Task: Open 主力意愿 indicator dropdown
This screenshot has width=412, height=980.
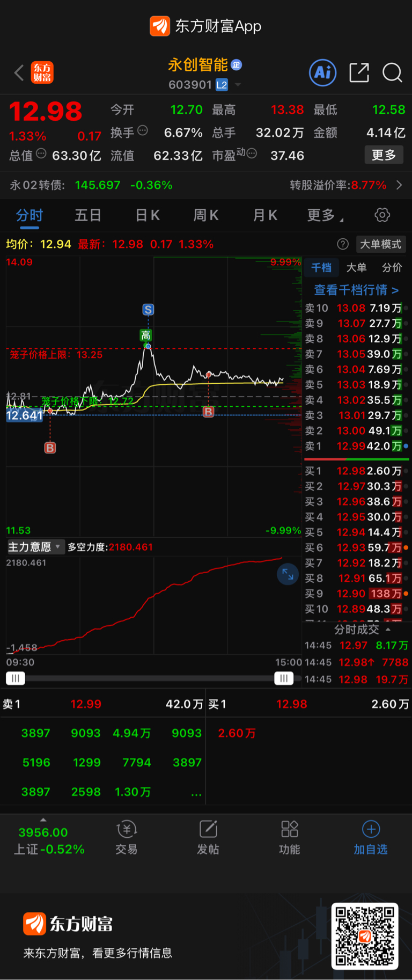Action: coord(35,547)
